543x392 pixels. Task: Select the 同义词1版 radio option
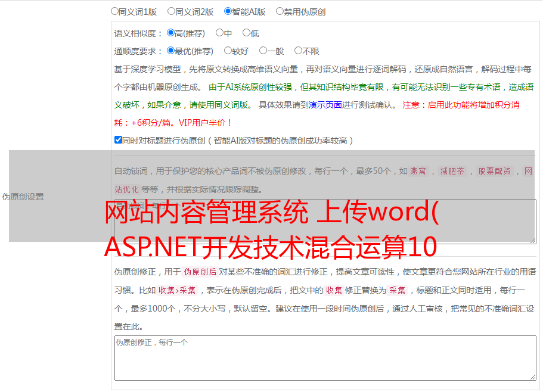(x=114, y=11)
